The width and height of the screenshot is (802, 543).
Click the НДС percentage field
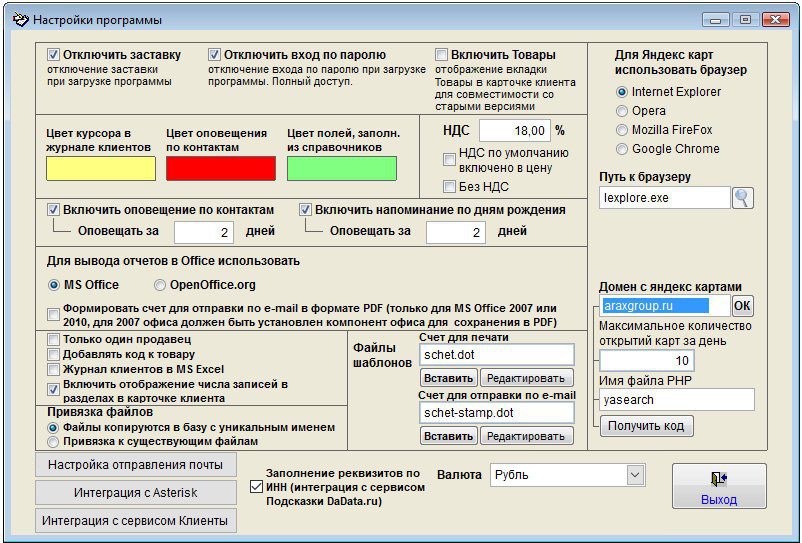click(515, 131)
